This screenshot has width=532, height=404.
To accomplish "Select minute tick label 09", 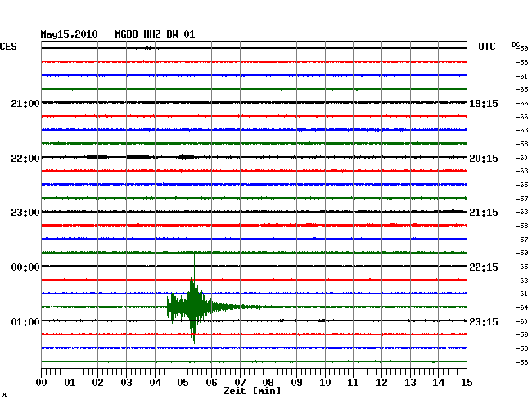I will 296,383.
